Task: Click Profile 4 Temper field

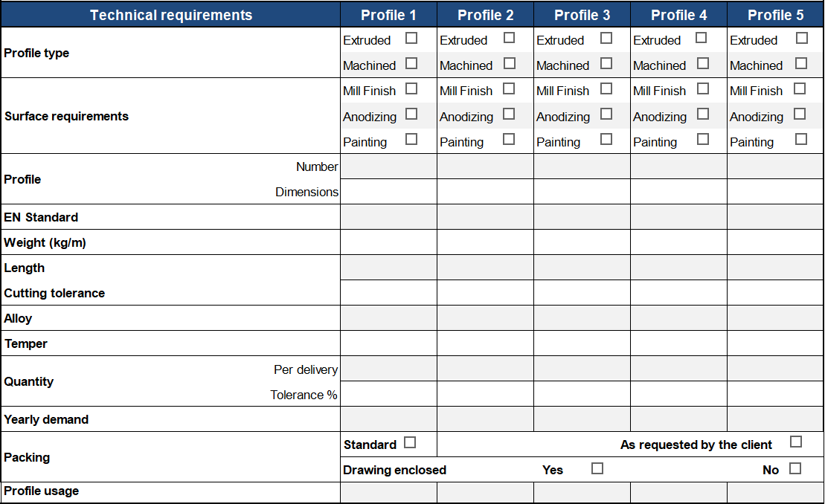Action: (x=678, y=343)
